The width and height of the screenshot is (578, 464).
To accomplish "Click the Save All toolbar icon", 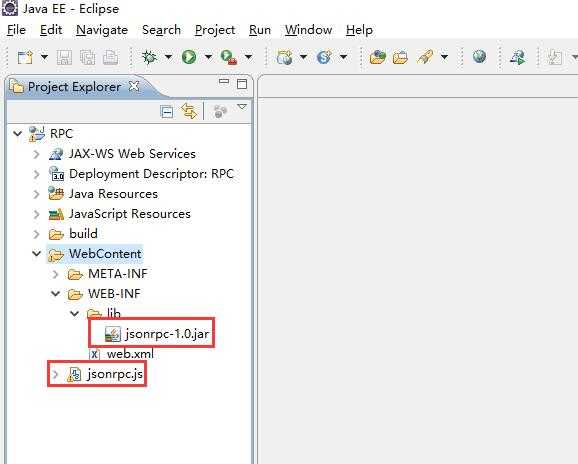I will (87, 57).
